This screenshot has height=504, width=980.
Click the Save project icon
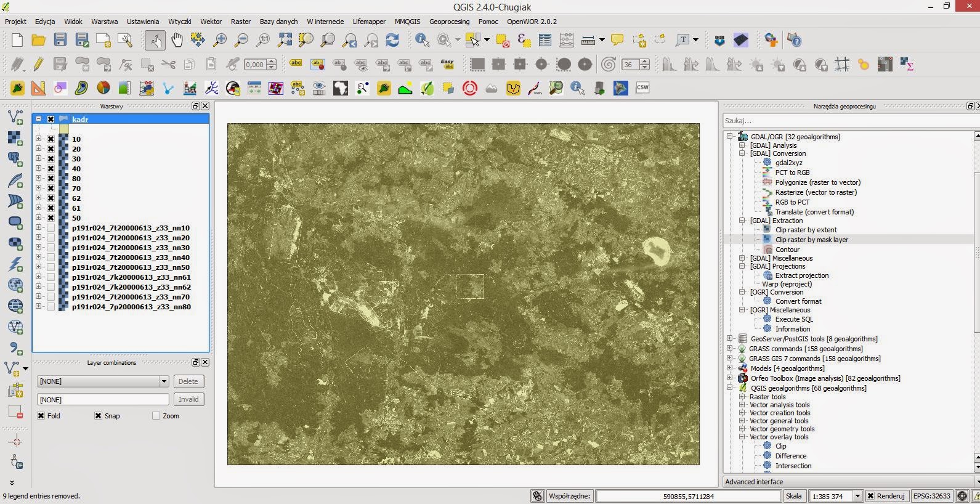pos(60,41)
